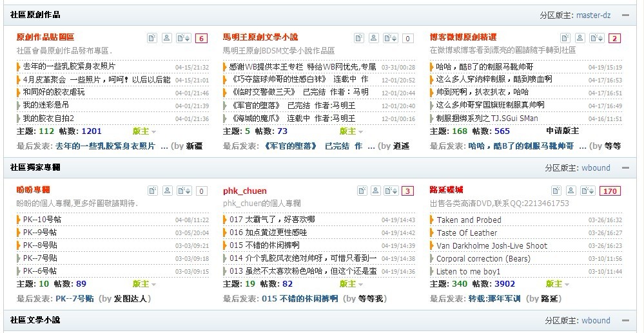Collapse the 社區文學小說 section
This screenshot has height=333, width=644.
click(x=625, y=320)
